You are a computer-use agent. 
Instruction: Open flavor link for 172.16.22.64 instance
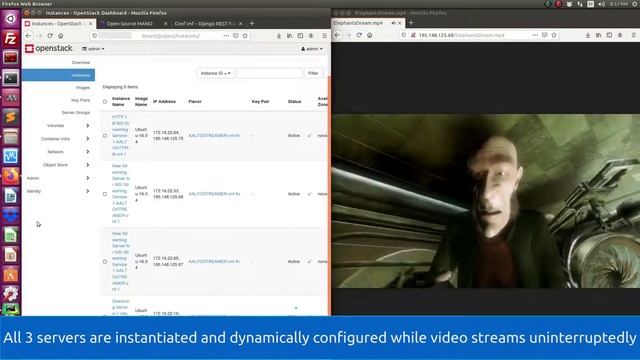pos(214,136)
